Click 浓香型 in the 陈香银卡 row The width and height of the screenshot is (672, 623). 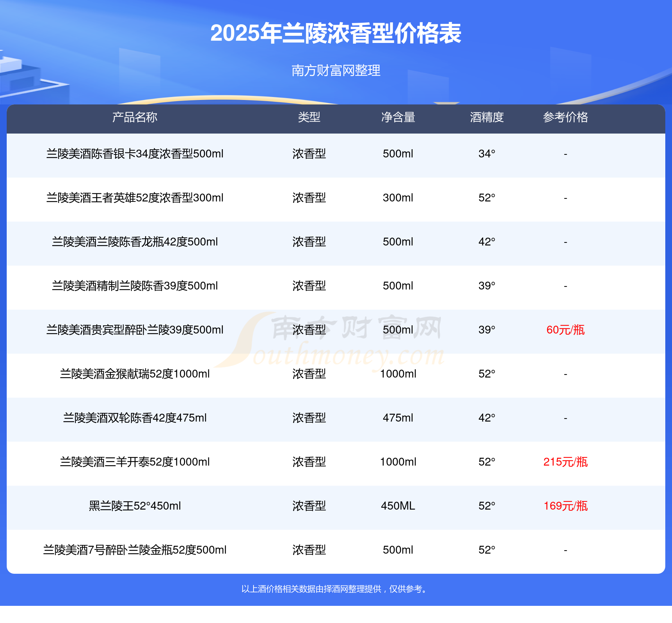(309, 154)
